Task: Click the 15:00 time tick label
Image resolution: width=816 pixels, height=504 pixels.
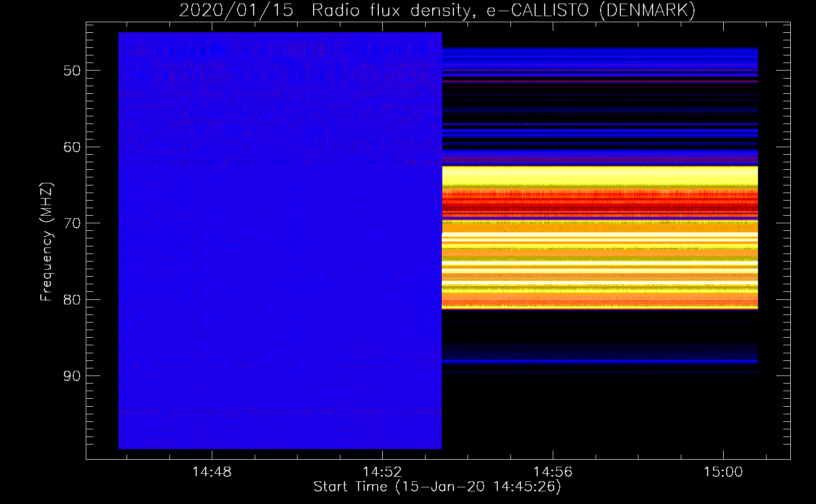Action: pos(723,472)
